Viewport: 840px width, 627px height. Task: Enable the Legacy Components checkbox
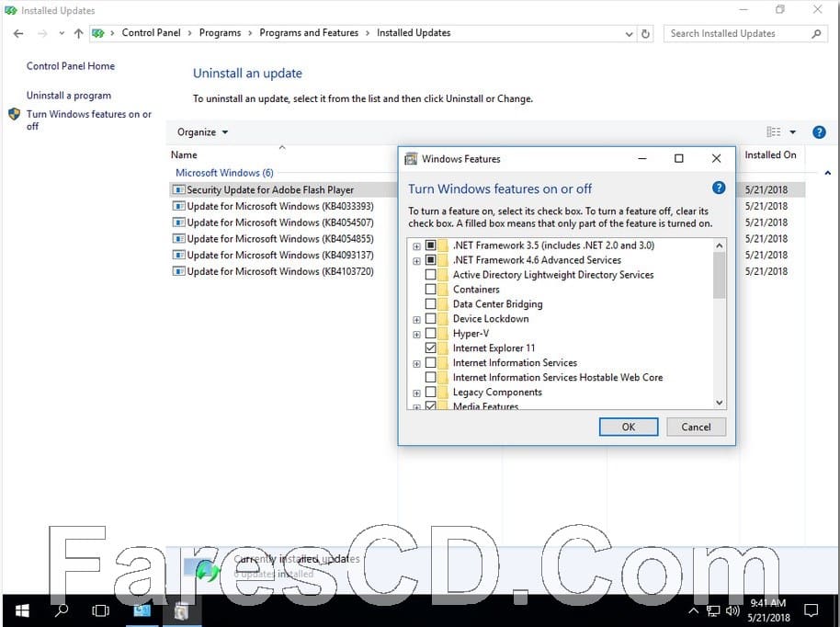pos(431,393)
